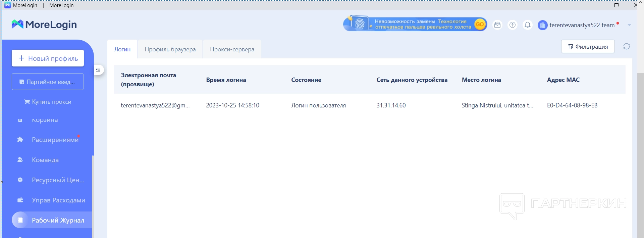Click login time 2023-10-25 14:58:10
The image size is (644, 238).
point(232,105)
